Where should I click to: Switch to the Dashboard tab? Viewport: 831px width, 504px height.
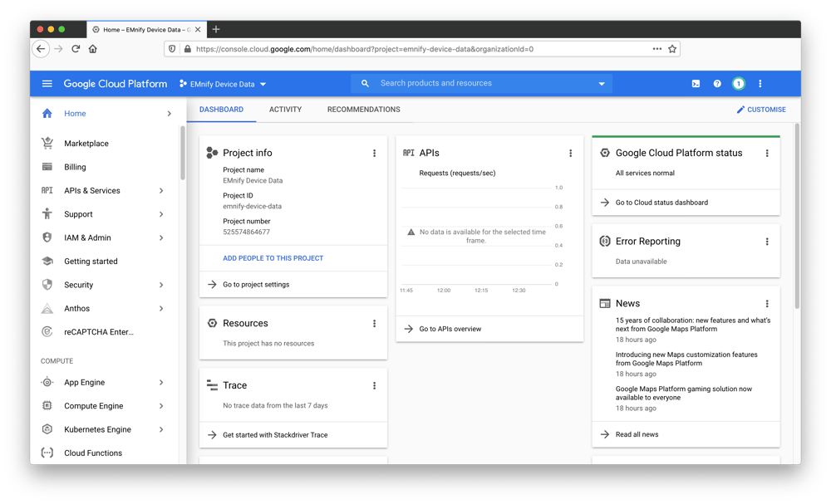(x=222, y=110)
